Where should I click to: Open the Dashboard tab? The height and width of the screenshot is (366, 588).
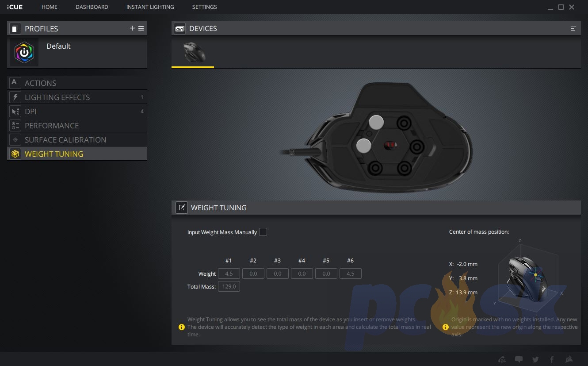tap(92, 7)
